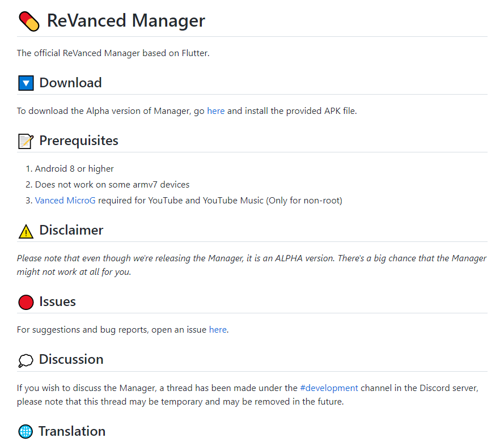Click the Translation section heading

pyautogui.click(x=72, y=431)
